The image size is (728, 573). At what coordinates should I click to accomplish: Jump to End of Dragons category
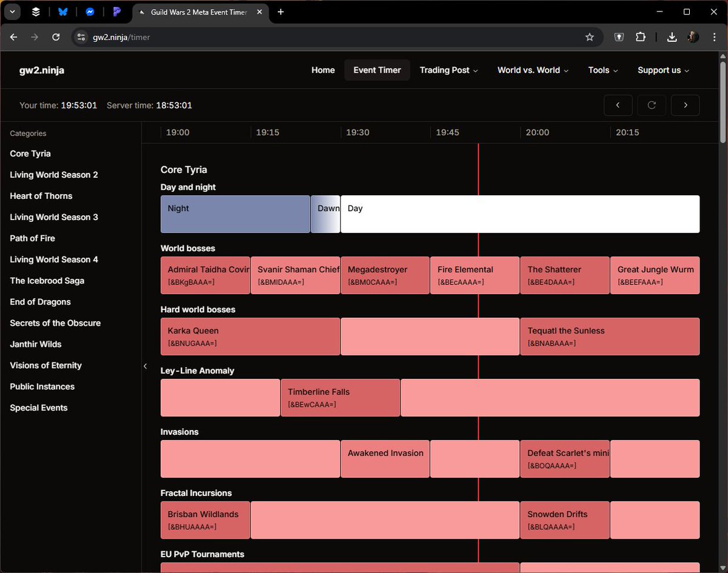point(41,303)
